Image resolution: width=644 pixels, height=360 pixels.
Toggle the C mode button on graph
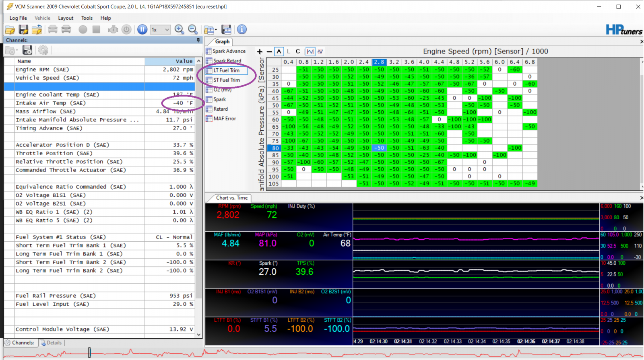point(298,51)
